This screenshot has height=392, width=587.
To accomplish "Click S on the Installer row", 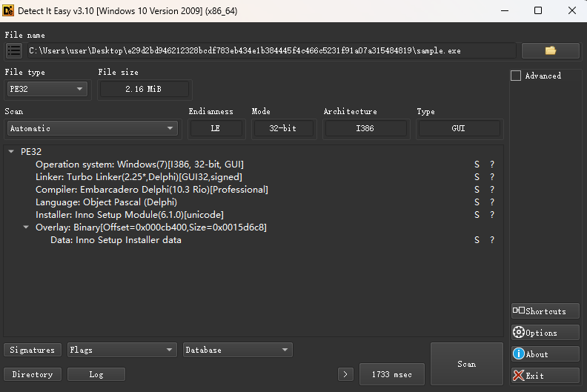I will pyautogui.click(x=477, y=215).
